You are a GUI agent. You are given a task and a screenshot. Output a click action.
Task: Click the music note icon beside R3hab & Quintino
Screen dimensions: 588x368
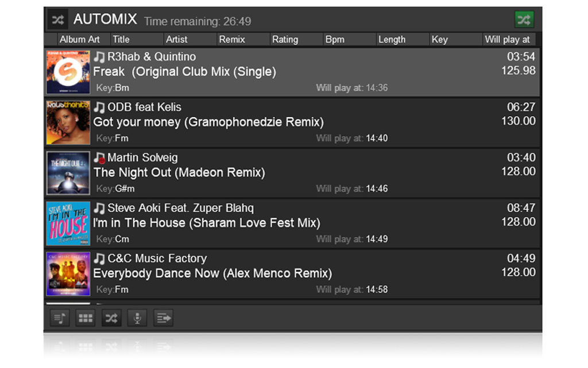click(99, 57)
